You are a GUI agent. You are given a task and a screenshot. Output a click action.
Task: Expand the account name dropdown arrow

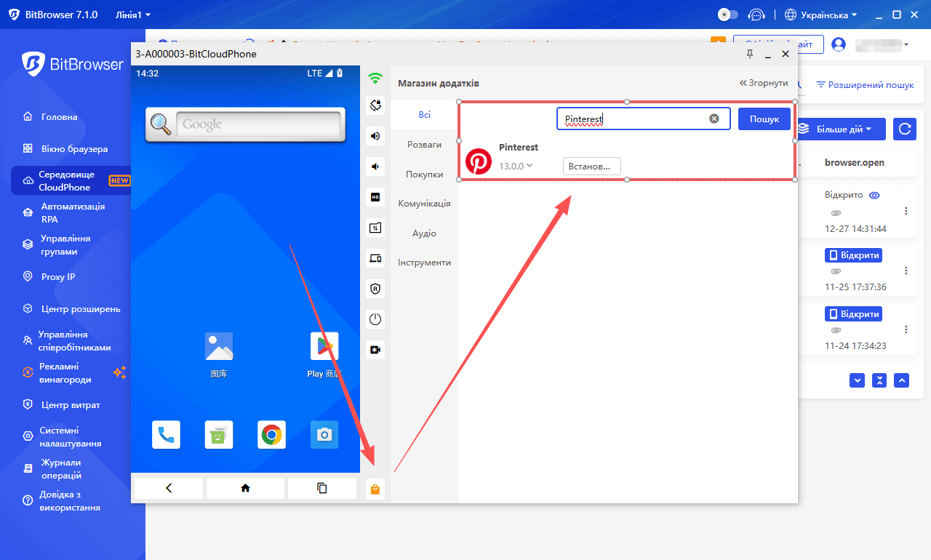[x=906, y=45]
